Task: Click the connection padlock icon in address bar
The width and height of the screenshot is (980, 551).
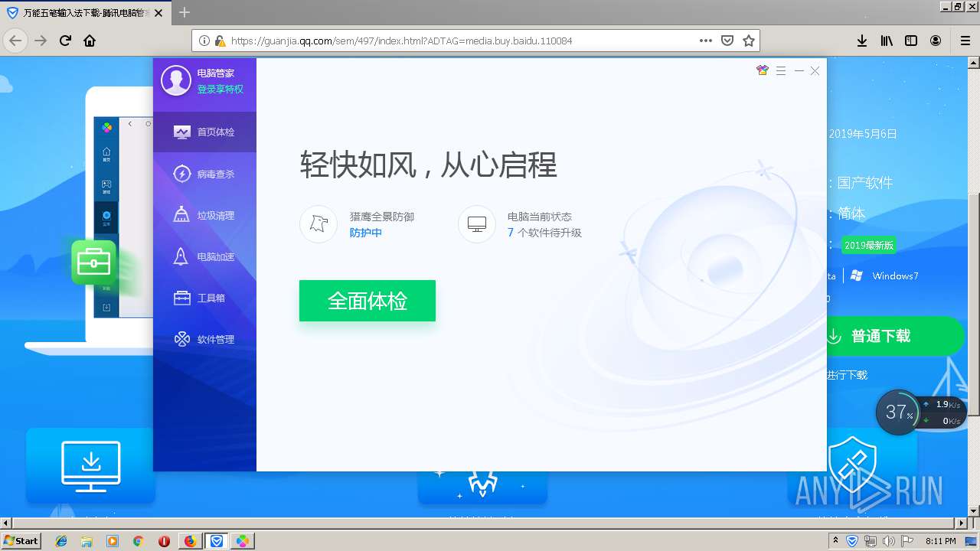Action: click(220, 41)
